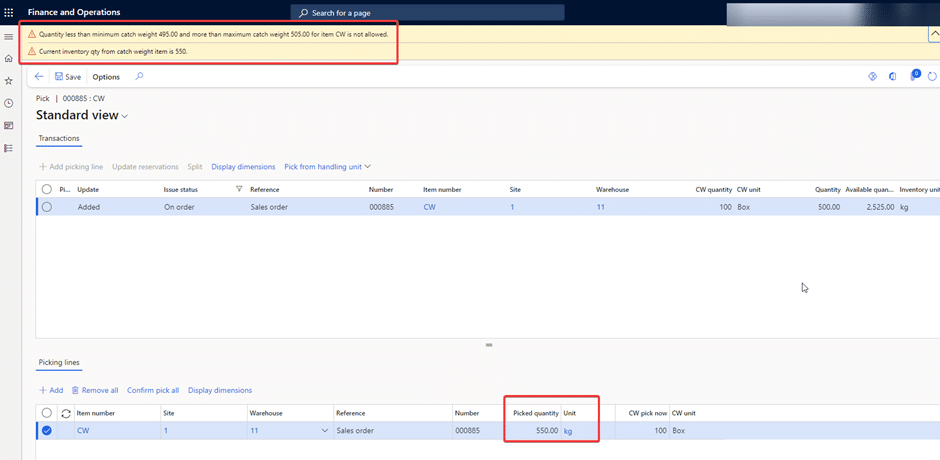The height and width of the screenshot is (460, 940).
Task: Open Issue status column filter icon
Action: click(x=239, y=190)
